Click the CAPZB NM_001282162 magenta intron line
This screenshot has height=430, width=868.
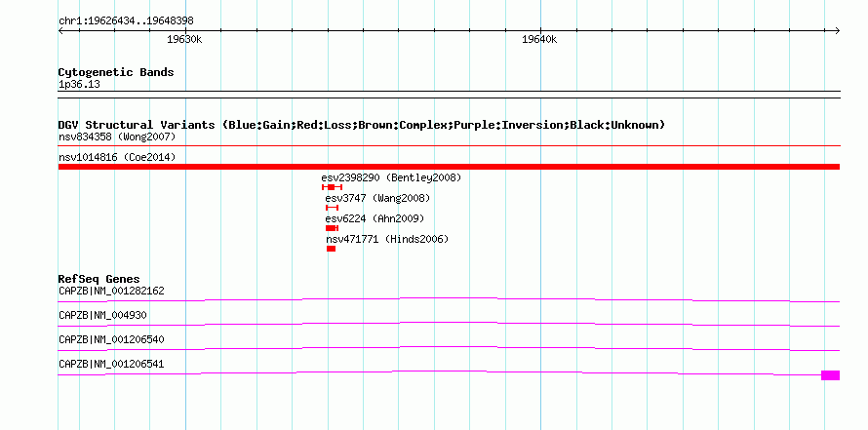point(449,300)
